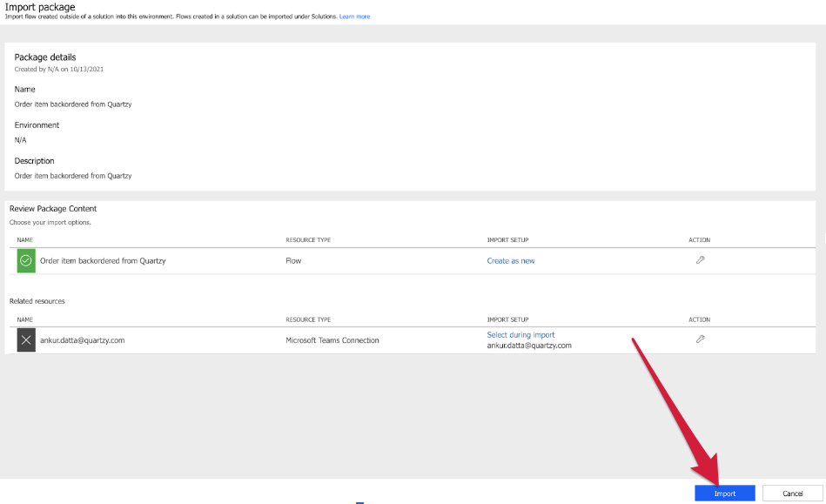
Task: Click the package name value under Name
Action: click(x=73, y=104)
